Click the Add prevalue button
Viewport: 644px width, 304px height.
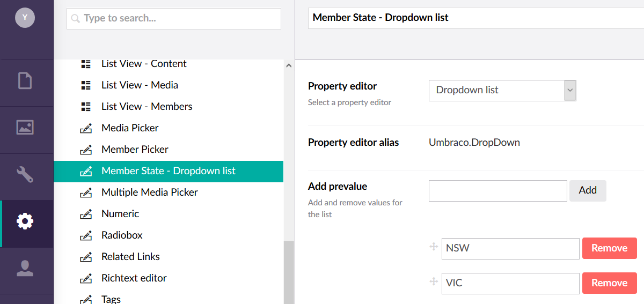coord(588,190)
